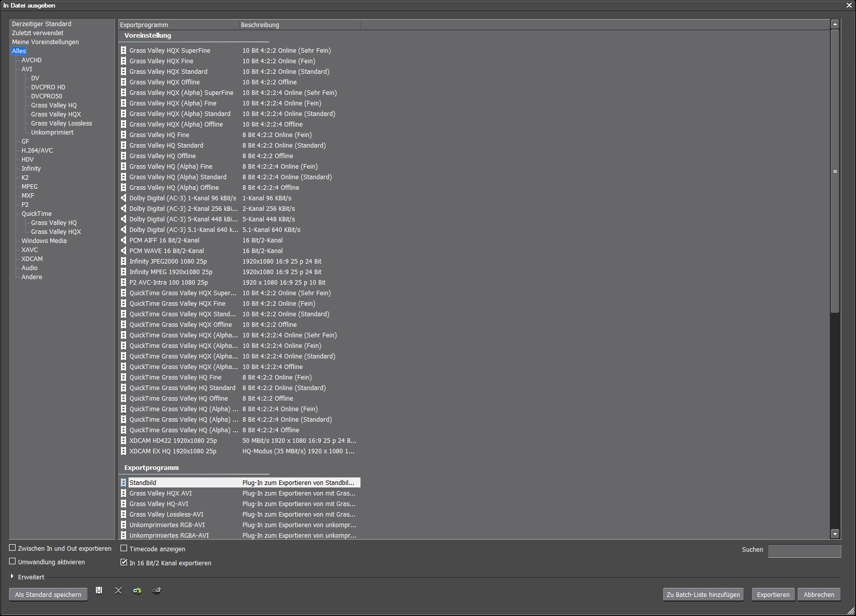This screenshot has width=856, height=616.
Task: Click the speaker icon beside PCM WAVE 16 Bit/2-Kanal
Action: (124, 251)
